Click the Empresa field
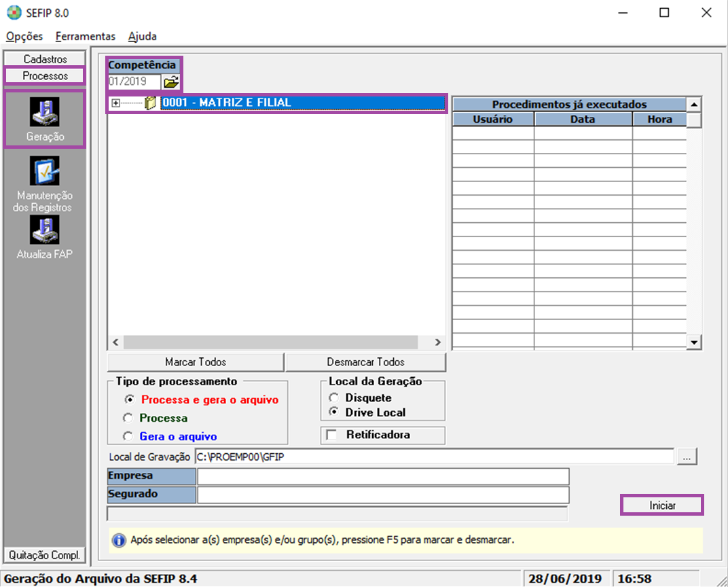The image size is (728, 587). click(383, 476)
